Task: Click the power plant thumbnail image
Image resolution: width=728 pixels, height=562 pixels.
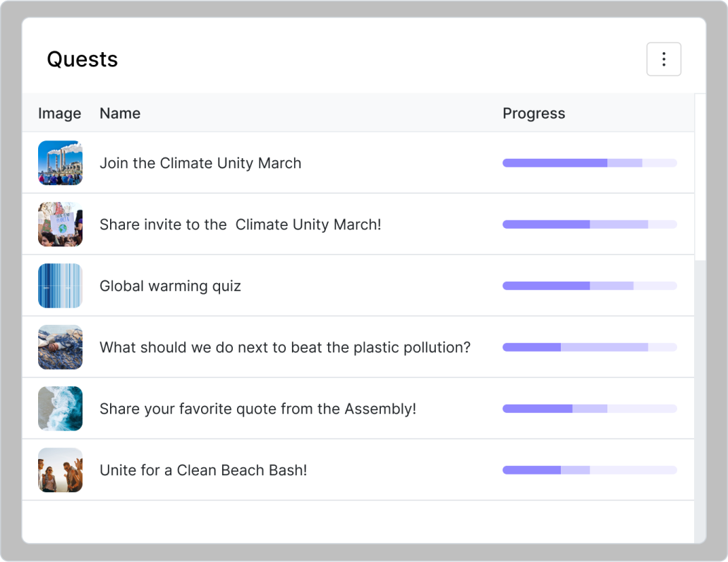Action: point(60,163)
